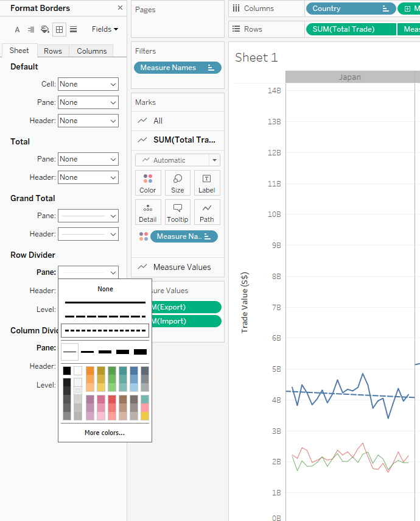Pick the black color swatch

67,370
